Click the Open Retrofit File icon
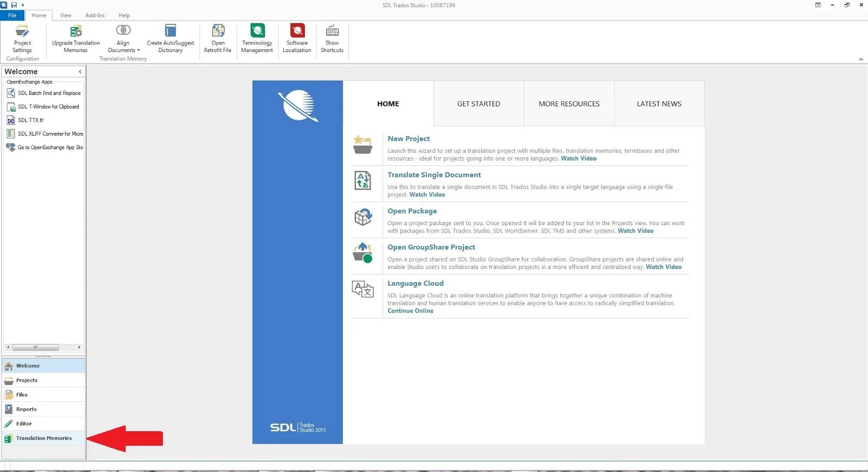The width and height of the screenshot is (868, 472). (x=218, y=30)
